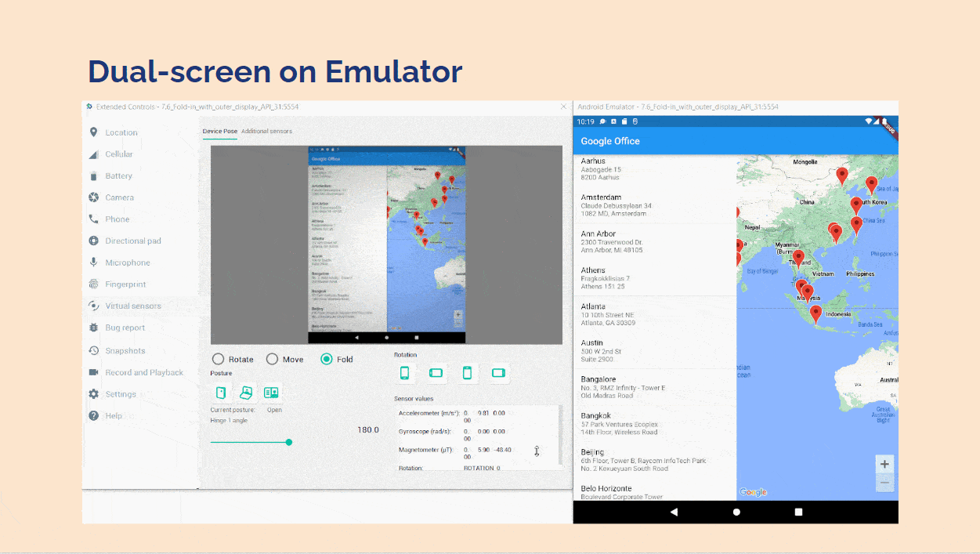The height and width of the screenshot is (554, 980).
Task: Set the half-open Flipped posture icon
Action: pyautogui.click(x=246, y=393)
